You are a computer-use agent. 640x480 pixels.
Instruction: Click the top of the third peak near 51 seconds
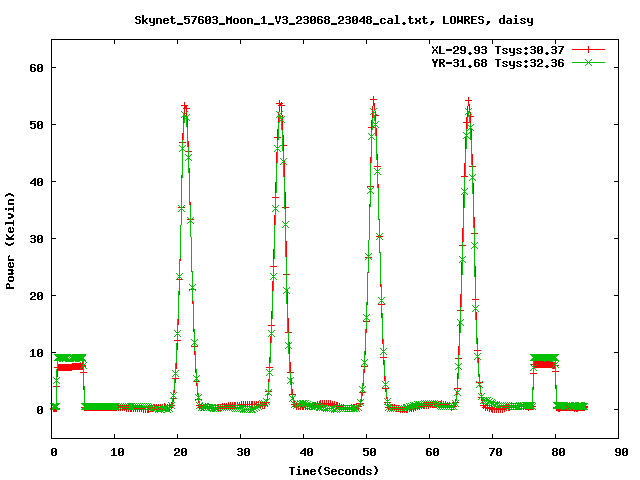[373, 102]
